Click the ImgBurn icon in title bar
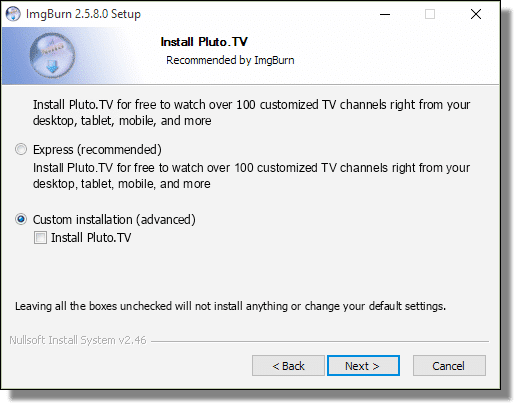 [x=13, y=14]
